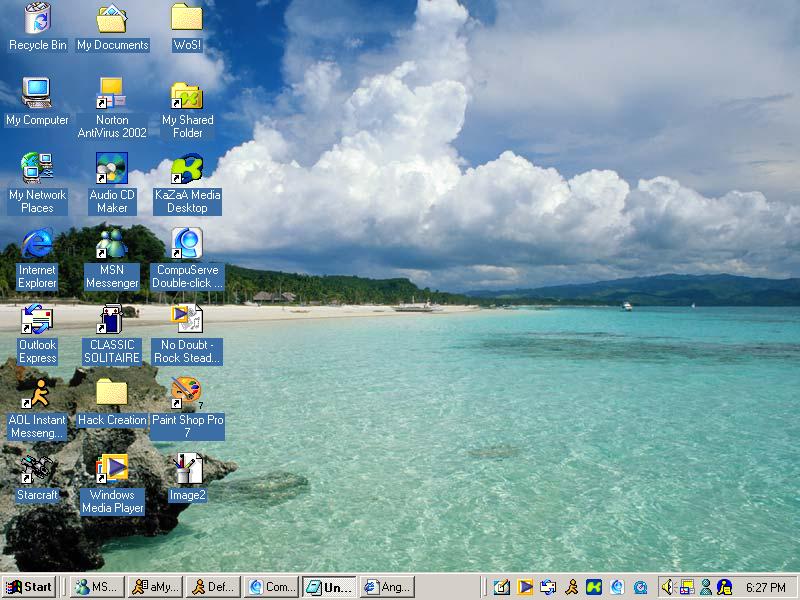Select the Hack Creation folder
The image size is (800, 600).
[112, 394]
